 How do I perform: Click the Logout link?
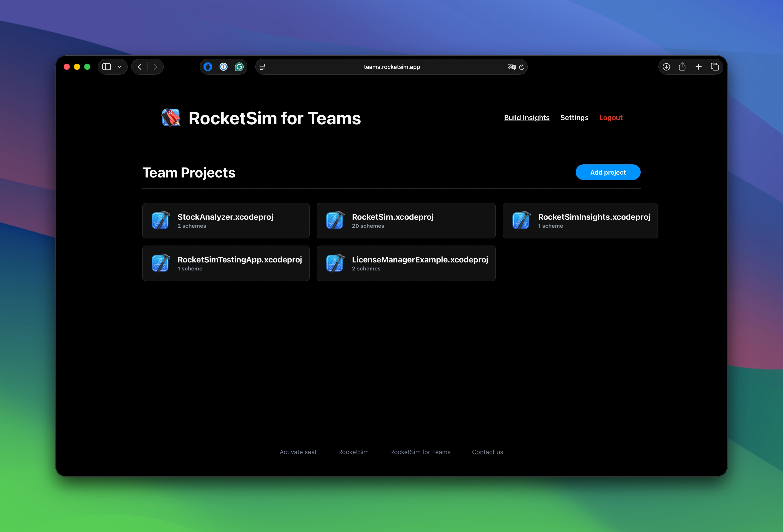click(x=611, y=118)
